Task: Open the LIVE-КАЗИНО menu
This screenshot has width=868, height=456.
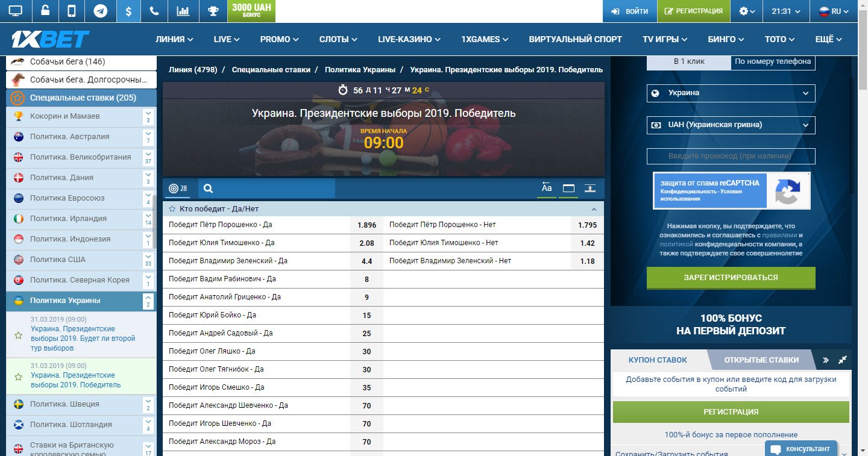Action: tap(409, 39)
